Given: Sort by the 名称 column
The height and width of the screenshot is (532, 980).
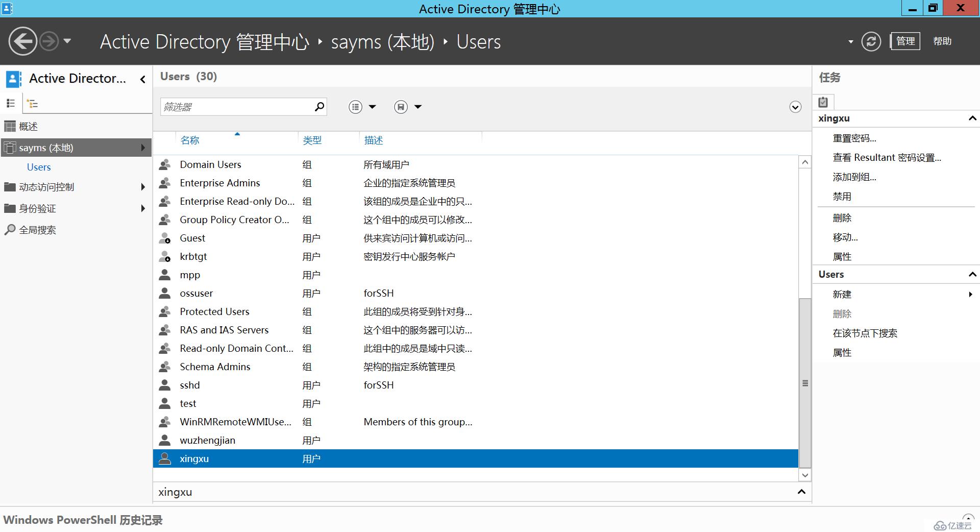Looking at the screenshot, I should 190,140.
